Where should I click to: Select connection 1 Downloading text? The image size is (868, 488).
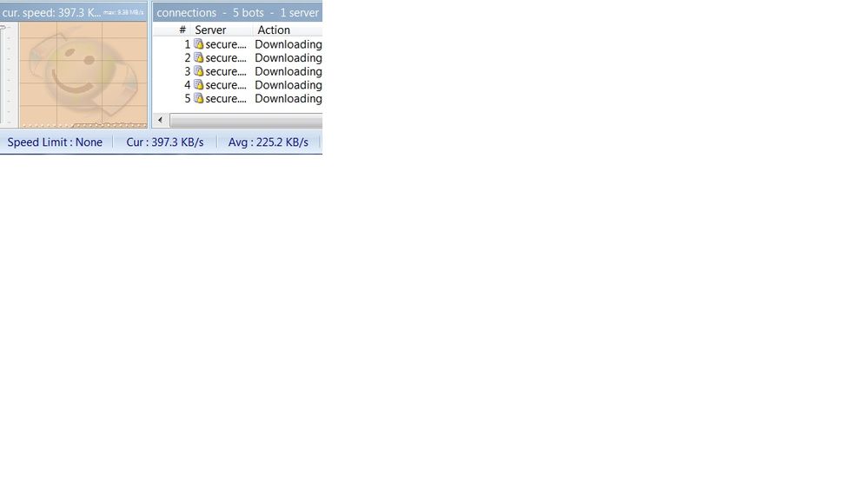288,44
